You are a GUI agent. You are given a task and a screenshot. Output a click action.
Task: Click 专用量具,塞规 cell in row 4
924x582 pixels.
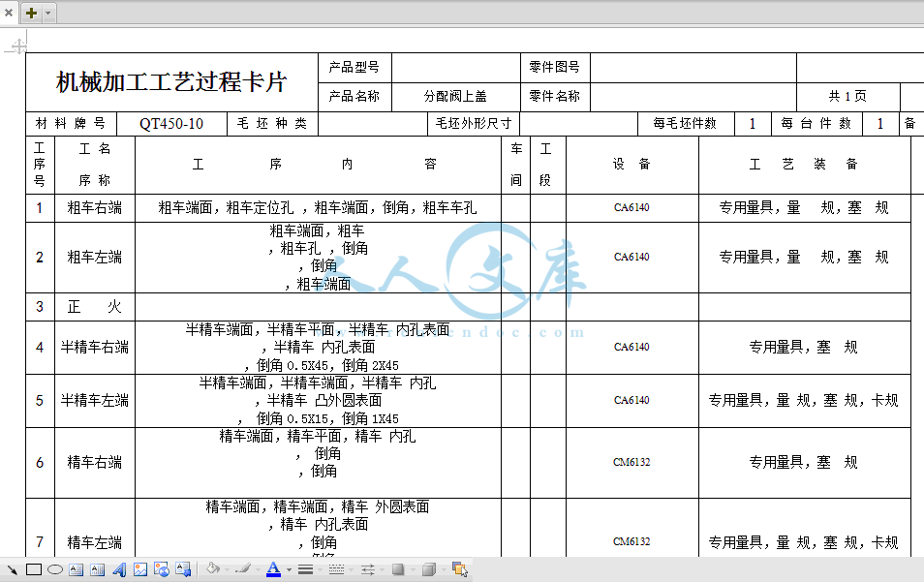[x=804, y=348]
